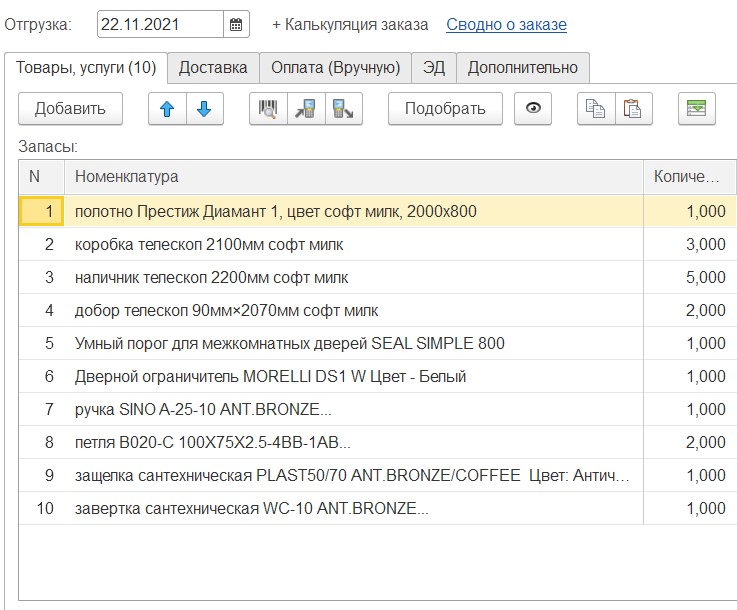Expand the Калькуляция заказа section
Image resolution: width=737 pixels, height=610 pixels.
point(350,24)
